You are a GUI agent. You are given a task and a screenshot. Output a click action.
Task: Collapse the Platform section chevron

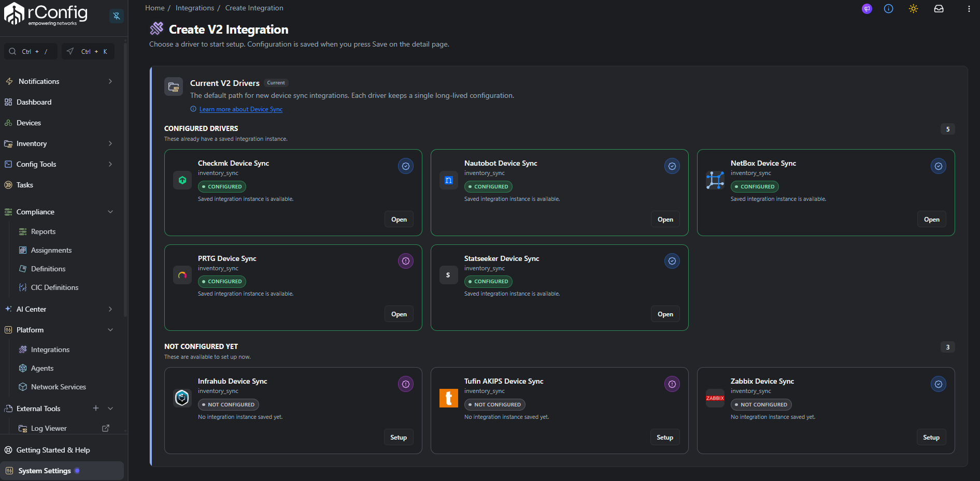click(110, 330)
